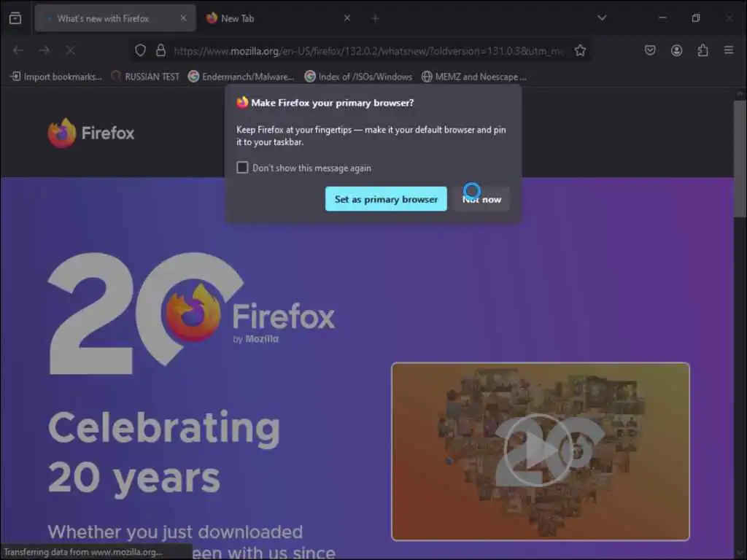Open the Firefox account icon
Viewport: 747px width, 560px height.
(x=676, y=50)
